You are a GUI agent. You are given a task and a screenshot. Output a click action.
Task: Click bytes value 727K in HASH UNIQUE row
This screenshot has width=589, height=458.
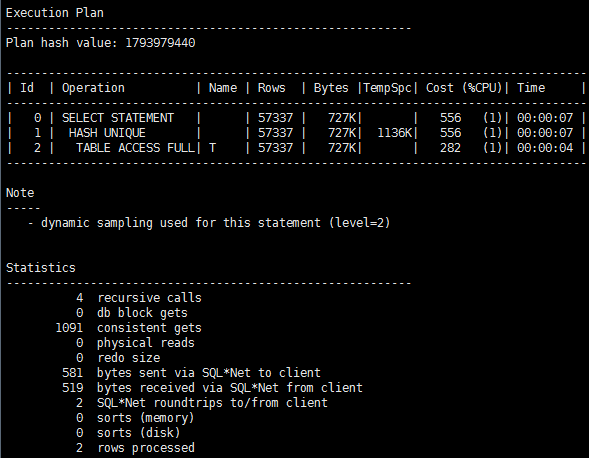(x=342, y=133)
